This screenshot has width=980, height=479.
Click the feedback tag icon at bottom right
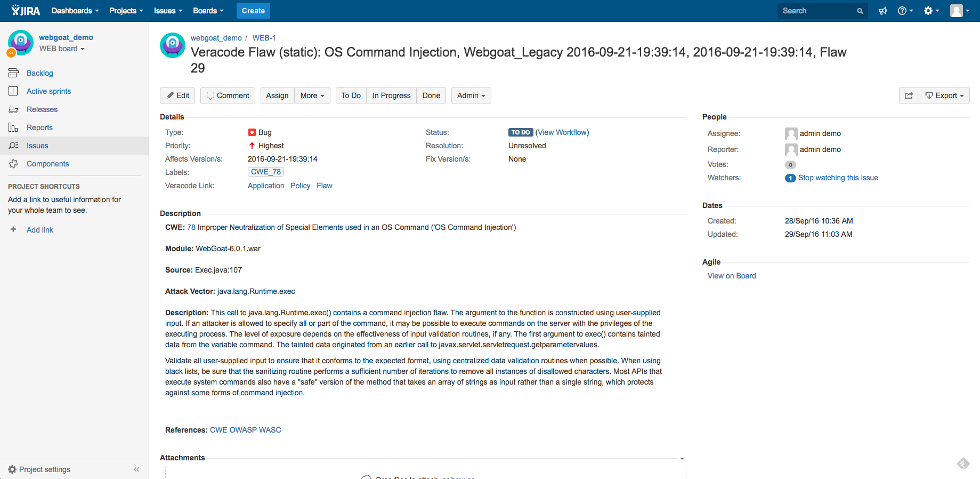[x=963, y=463]
